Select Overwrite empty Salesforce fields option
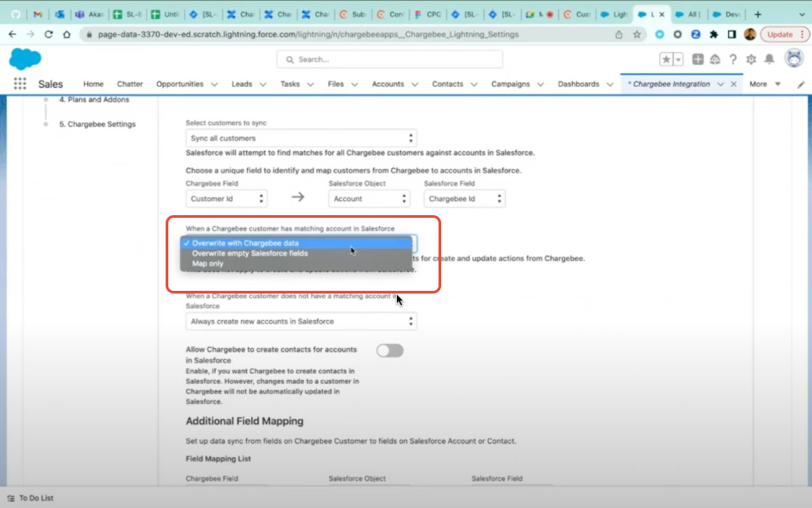The image size is (812, 508). click(296, 253)
